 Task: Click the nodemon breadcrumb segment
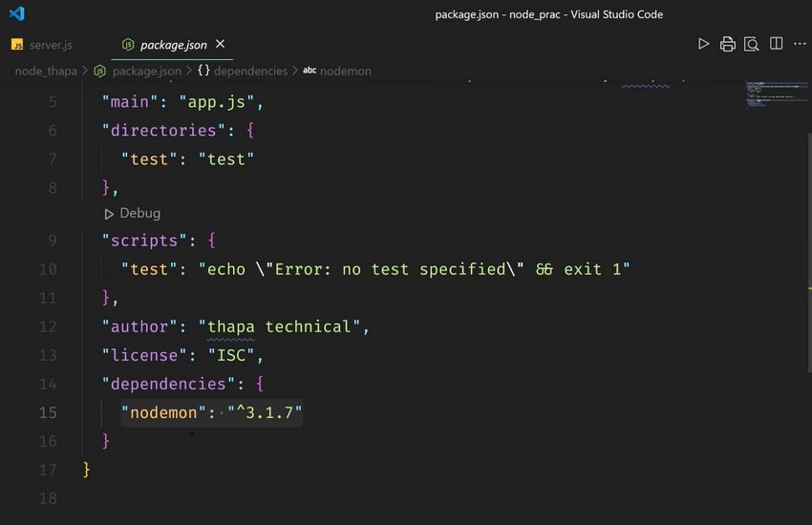(346, 71)
